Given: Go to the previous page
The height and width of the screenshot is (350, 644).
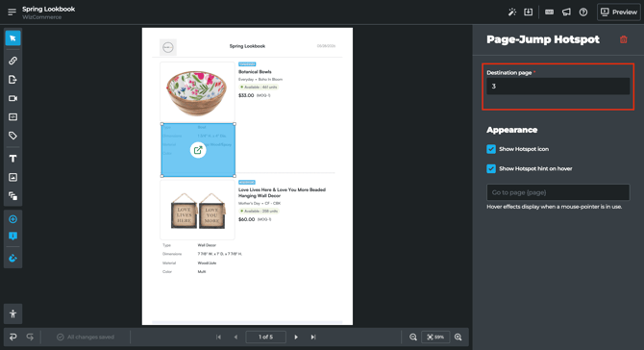Looking at the screenshot, I should pyautogui.click(x=235, y=337).
